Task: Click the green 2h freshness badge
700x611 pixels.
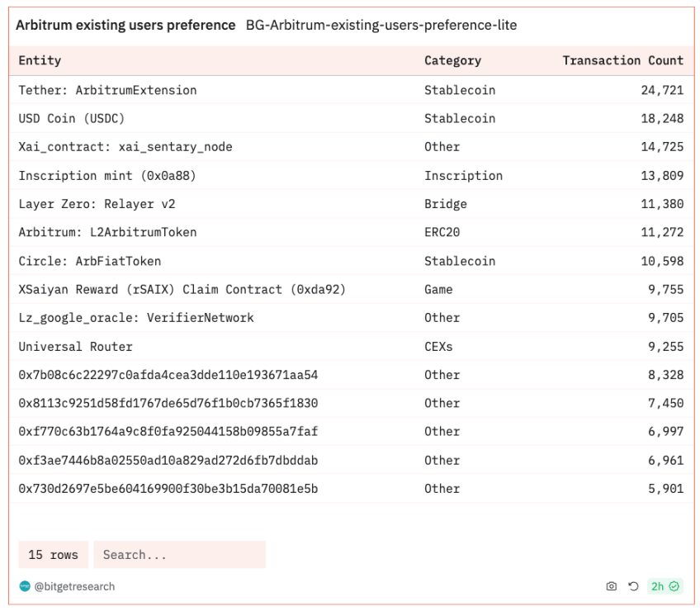Action: point(665,586)
